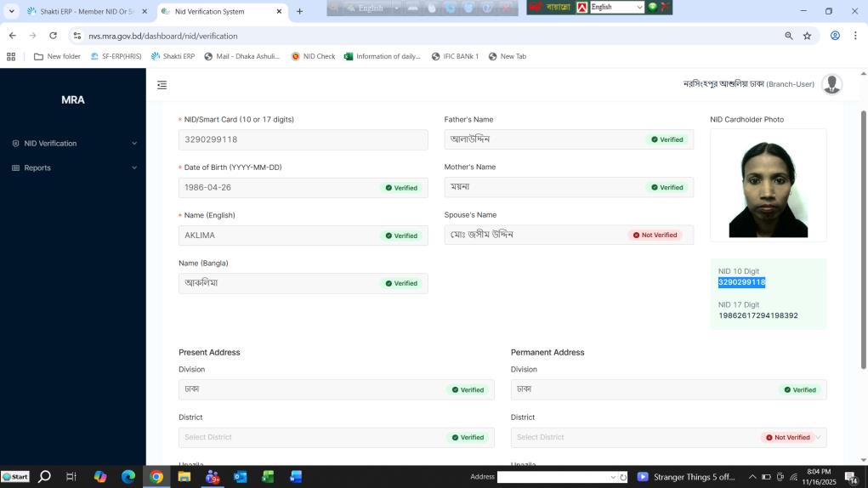The height and width of the screenshot is (488, 868).
Task: Bookmark this page with the star icon
Action: (807, 36)
